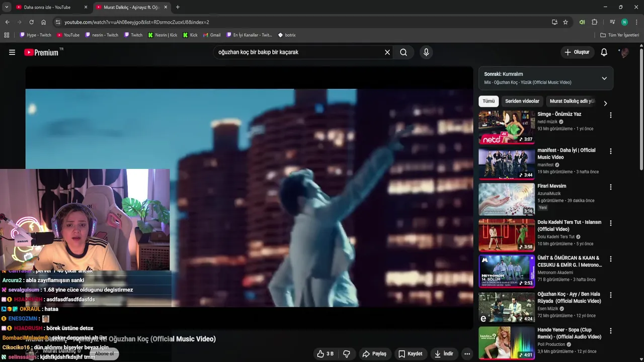Switch to the Murat Dalkılıç - Aşinayız tab
Screen dimensions: 644x362
[131, 7]
